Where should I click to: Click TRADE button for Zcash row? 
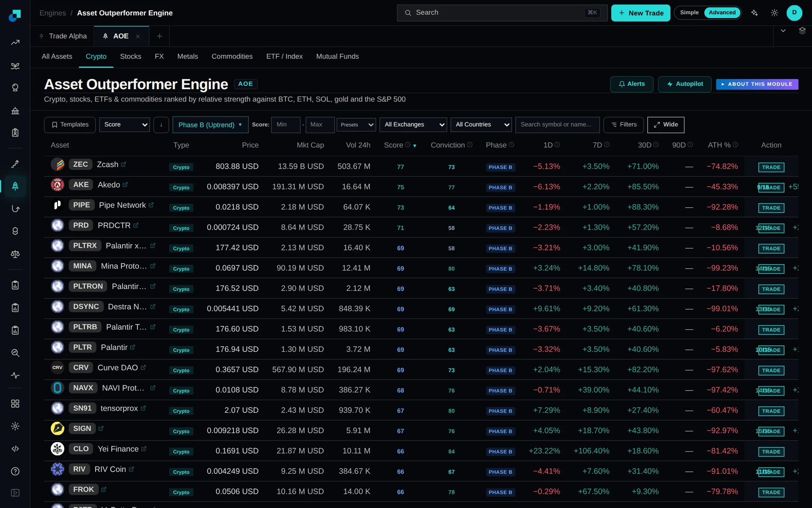771,167
